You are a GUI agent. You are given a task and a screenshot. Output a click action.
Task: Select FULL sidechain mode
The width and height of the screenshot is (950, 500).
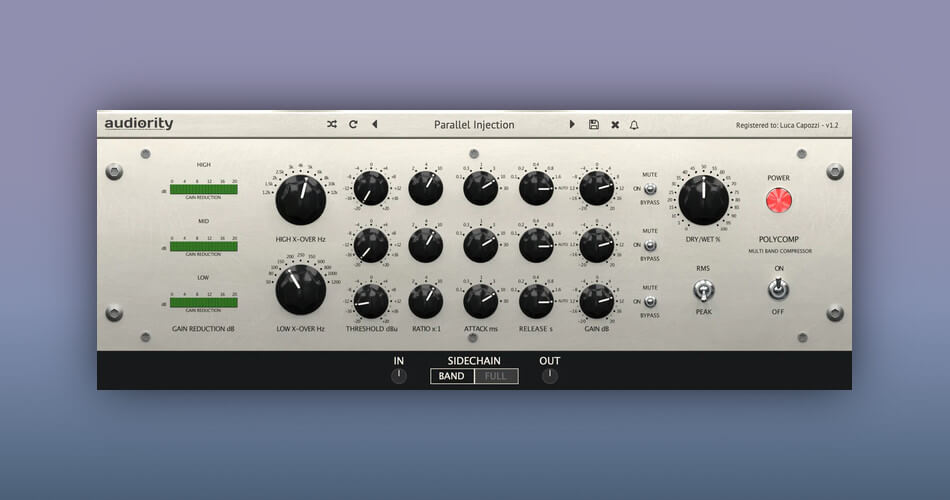[x=496, y=376]
